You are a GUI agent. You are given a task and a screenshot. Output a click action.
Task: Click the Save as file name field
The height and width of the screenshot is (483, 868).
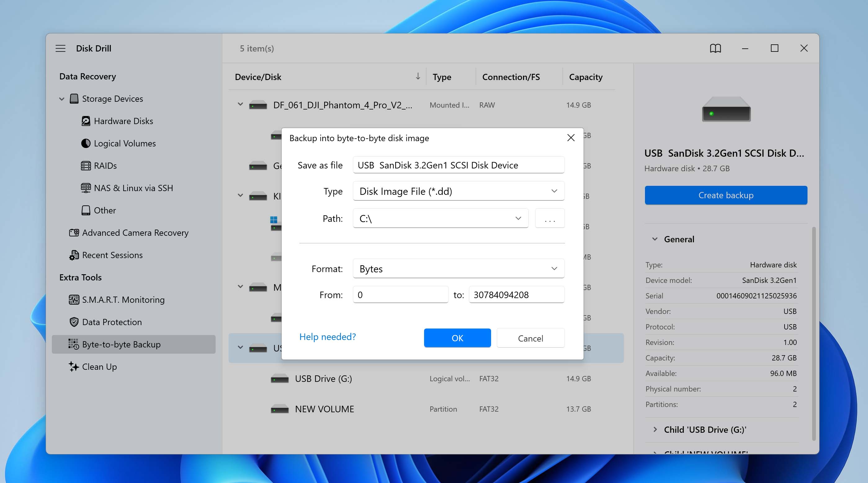(459, 165)
